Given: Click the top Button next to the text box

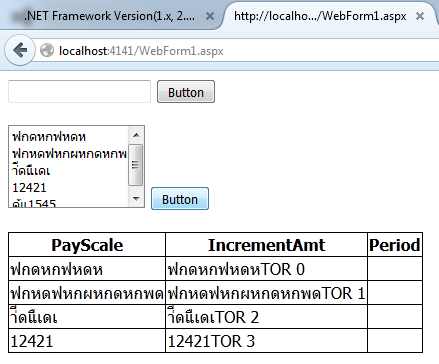Looking at the screenshot, I should coord(186,92).
